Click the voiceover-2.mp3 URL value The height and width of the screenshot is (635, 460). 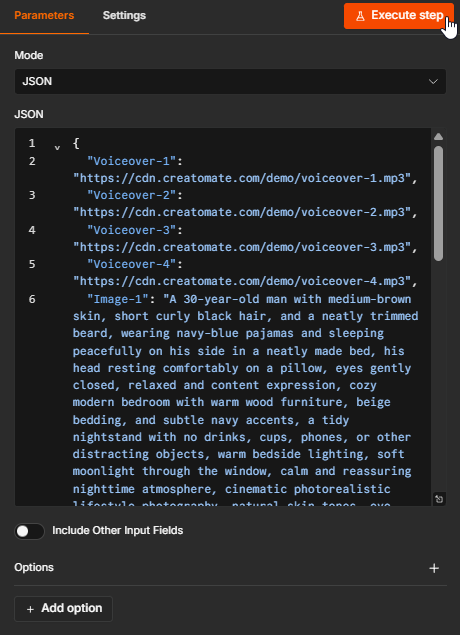(x=242, y=212)
